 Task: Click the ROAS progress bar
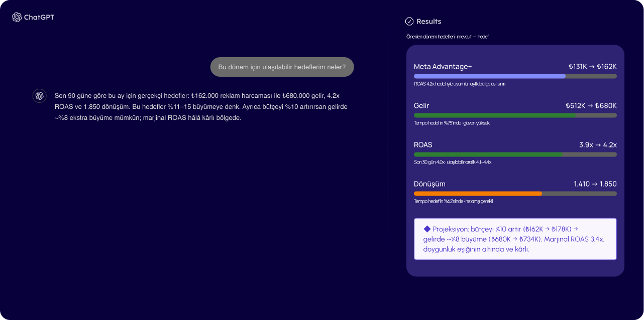(515, 154)
